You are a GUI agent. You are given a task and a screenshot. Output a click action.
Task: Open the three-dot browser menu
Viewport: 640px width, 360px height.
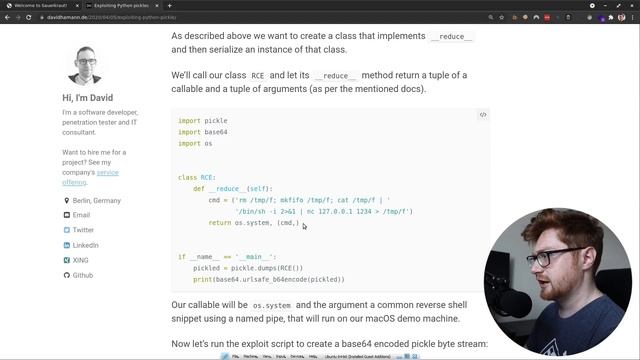click(x=633, y=18)
